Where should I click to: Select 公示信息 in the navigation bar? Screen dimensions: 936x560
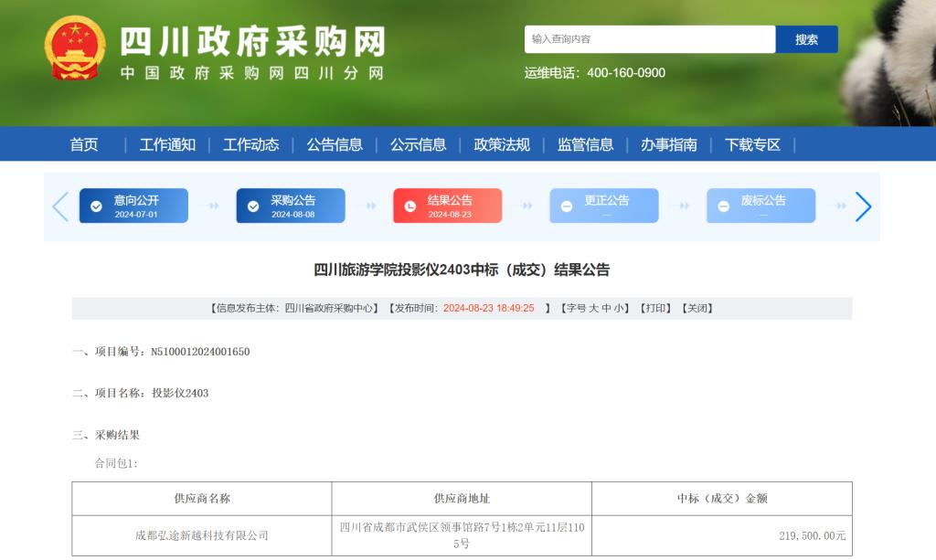(418, 144)
